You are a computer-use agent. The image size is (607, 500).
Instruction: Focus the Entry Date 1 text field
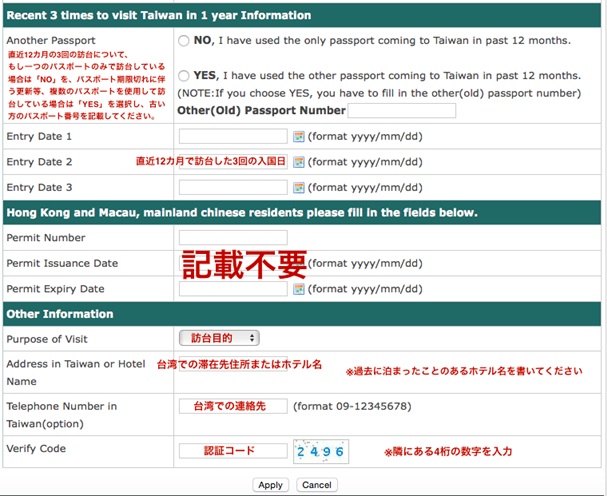click(233, 136)
